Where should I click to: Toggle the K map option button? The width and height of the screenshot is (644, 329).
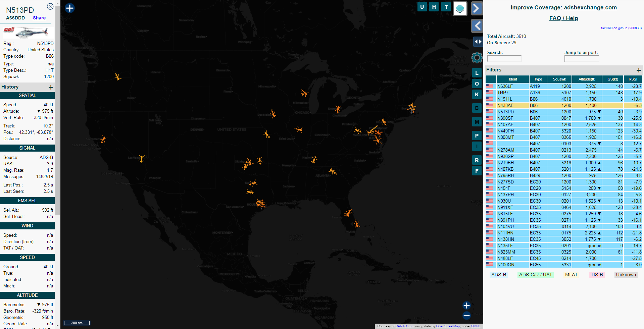(x=477, y=94)
